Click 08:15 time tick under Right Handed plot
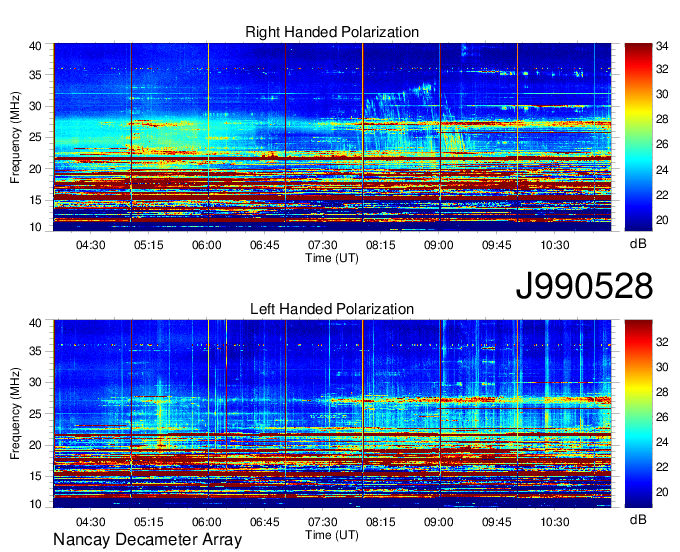 tap(381, 245)
